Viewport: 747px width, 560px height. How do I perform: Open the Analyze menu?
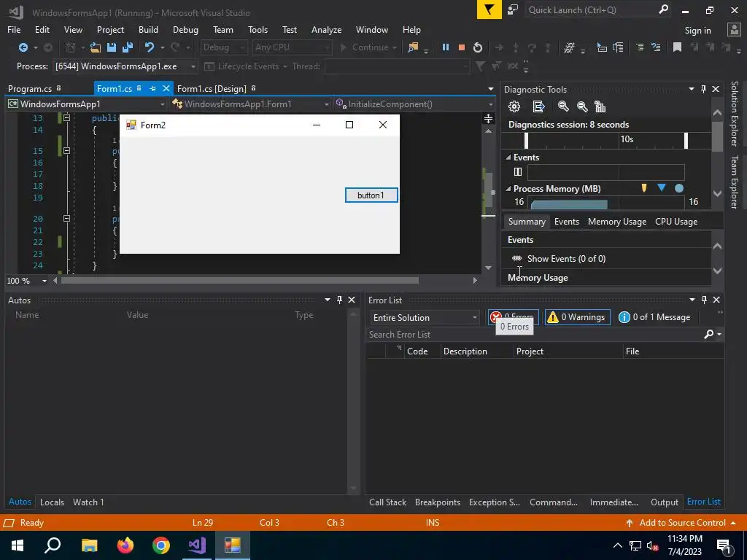pos(326,29)
